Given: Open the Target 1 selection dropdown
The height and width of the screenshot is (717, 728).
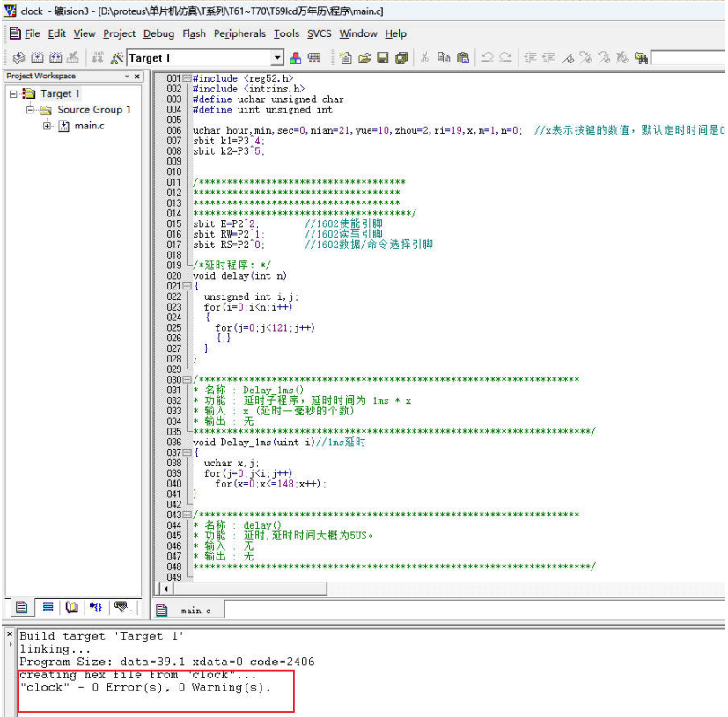Looking at the screenshot, I should click(277, 58).
